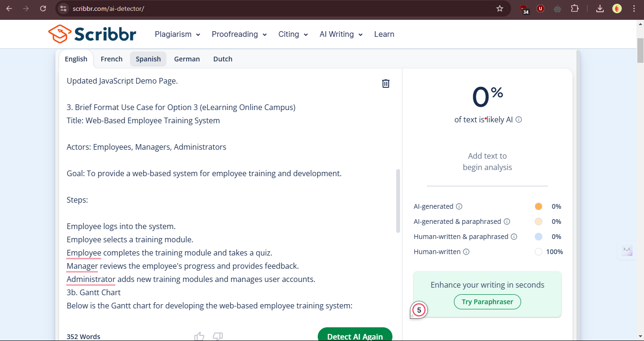The image size is (644, 341).
Task: Delete text using trash can icon
Action: click(x=386, y=84)
